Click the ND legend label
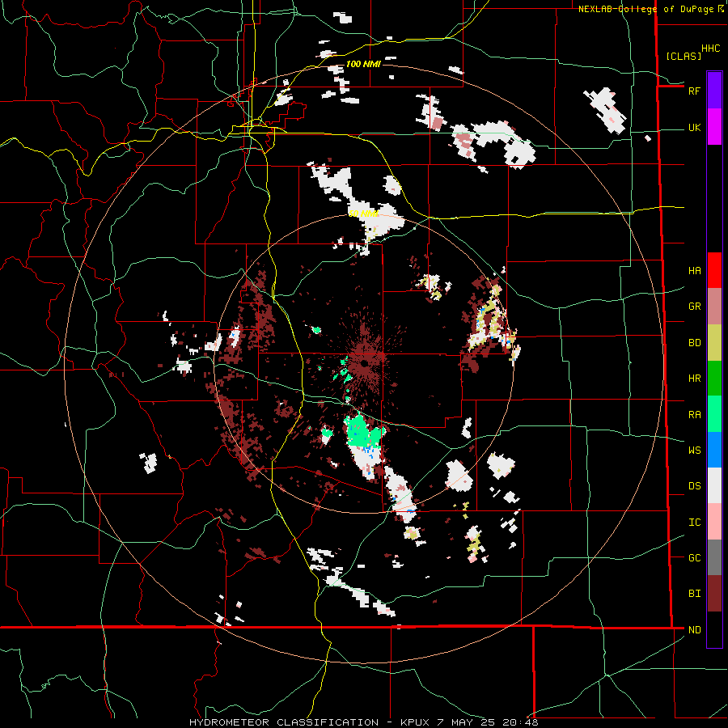Viewport: 728px width, 728px height. click(x=694, y=630)
